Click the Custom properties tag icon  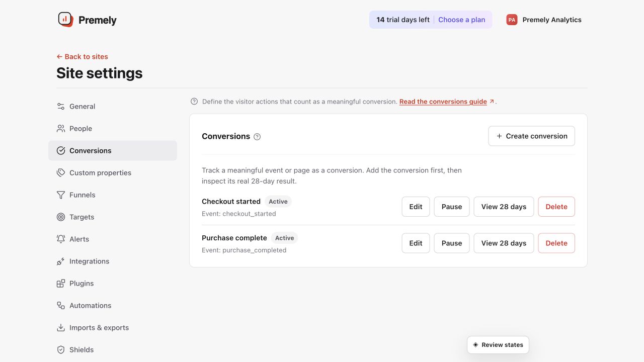click(61, 173)
